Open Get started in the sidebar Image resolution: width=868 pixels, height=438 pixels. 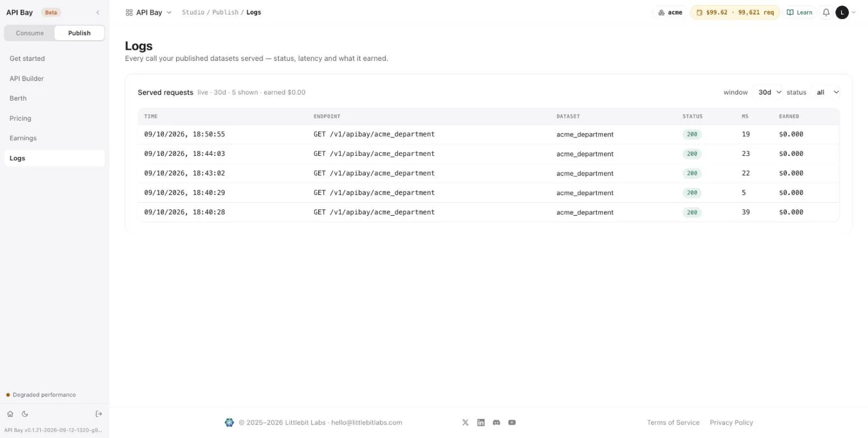tap(54, 59)
